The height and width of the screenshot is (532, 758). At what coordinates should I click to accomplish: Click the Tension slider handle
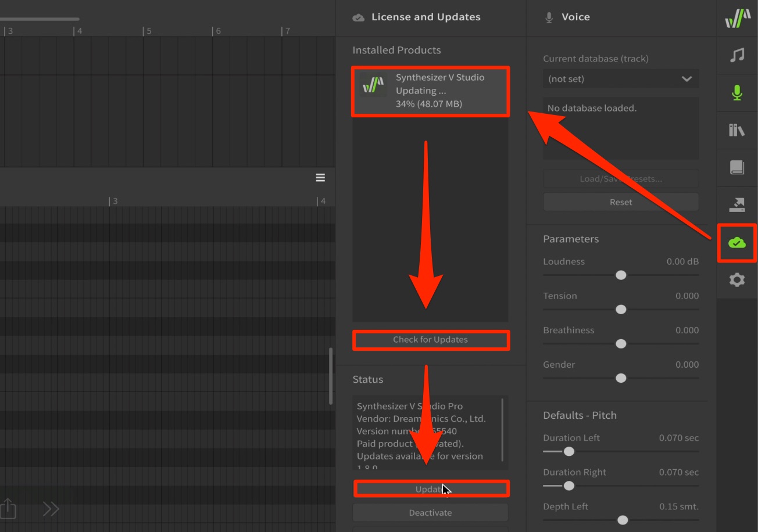point(621,310)
